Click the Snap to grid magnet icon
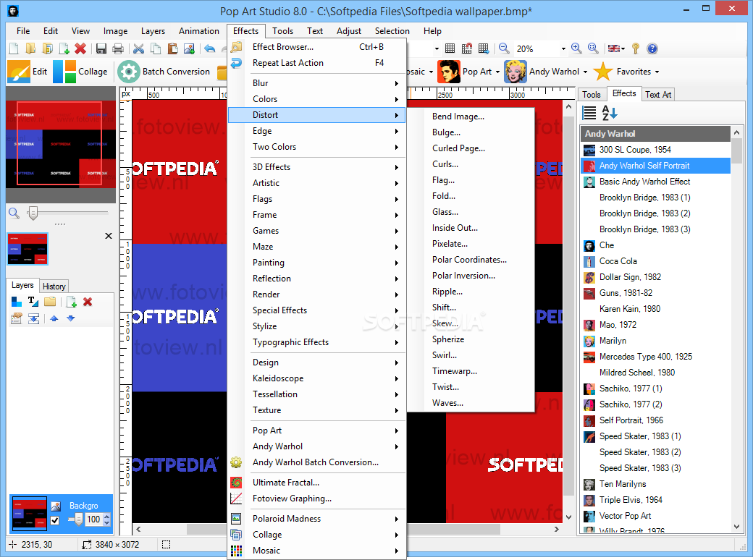This screenshot has width=753, height=560. tap(467, 48)
